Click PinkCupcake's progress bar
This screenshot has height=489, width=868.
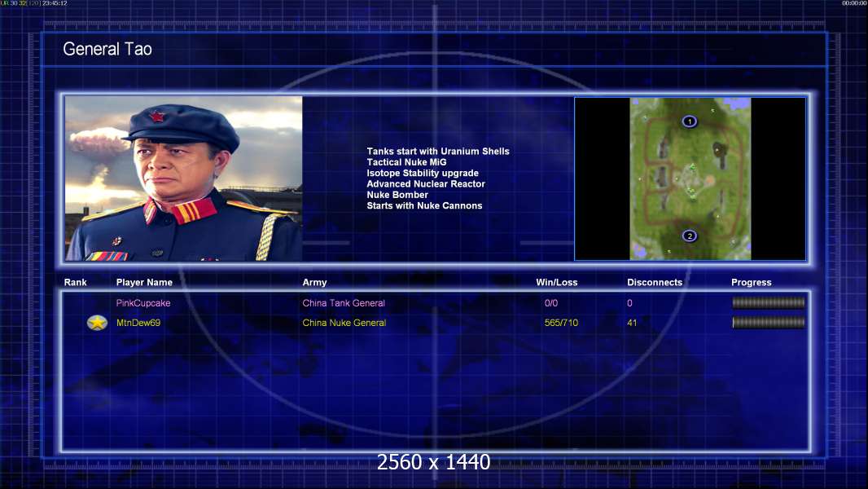[x=769, y=302]
